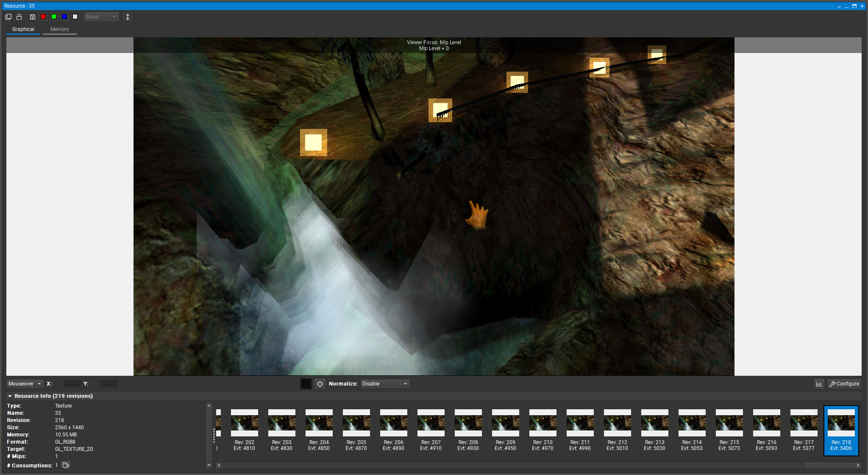The height and width of the screenshot is (475, 868).
Task: Collapse the Resource Info section
Action: tap(10, 396)
